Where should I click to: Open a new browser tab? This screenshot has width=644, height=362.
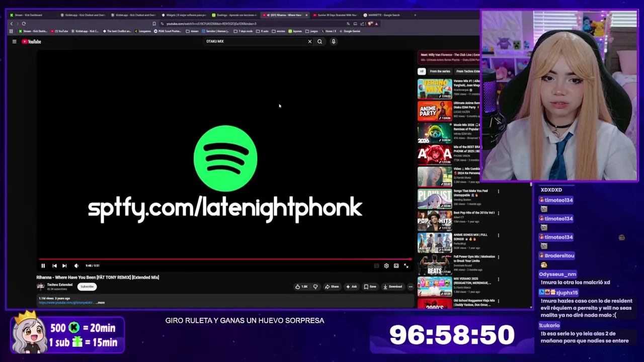[x=415, y=15]
